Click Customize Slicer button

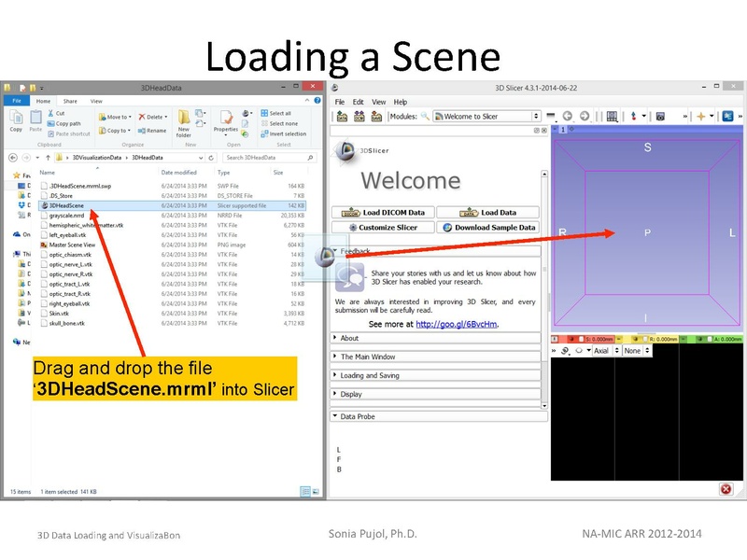(384, 228)
